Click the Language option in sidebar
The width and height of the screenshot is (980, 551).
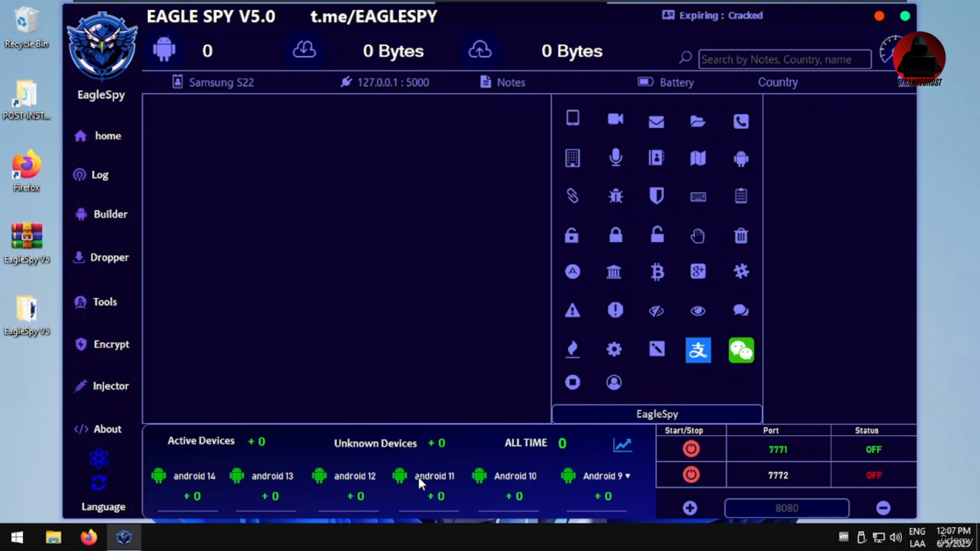[103, 506]
